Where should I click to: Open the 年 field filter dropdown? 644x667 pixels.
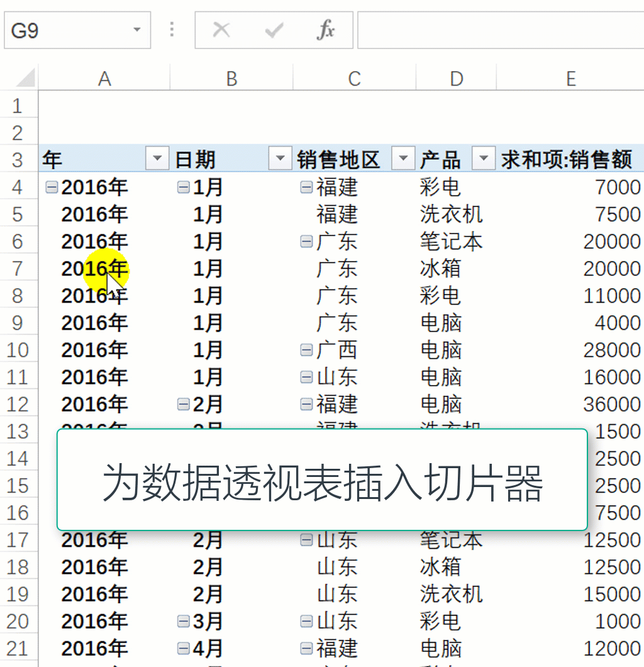(157, 160)
